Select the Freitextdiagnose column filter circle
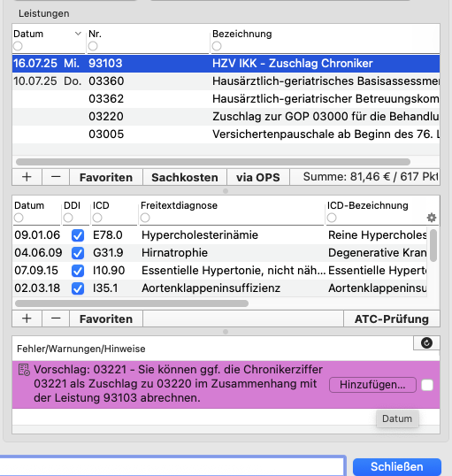 coord(145,218)
